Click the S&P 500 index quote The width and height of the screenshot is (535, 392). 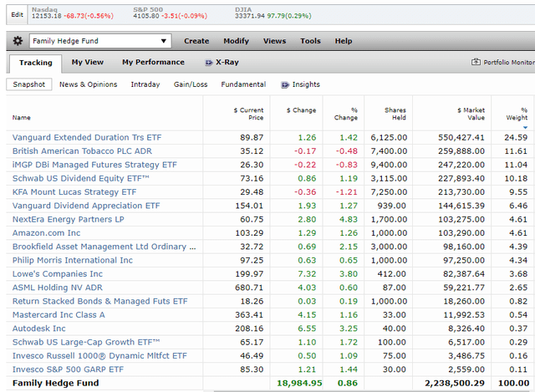(x=171, y=13)
